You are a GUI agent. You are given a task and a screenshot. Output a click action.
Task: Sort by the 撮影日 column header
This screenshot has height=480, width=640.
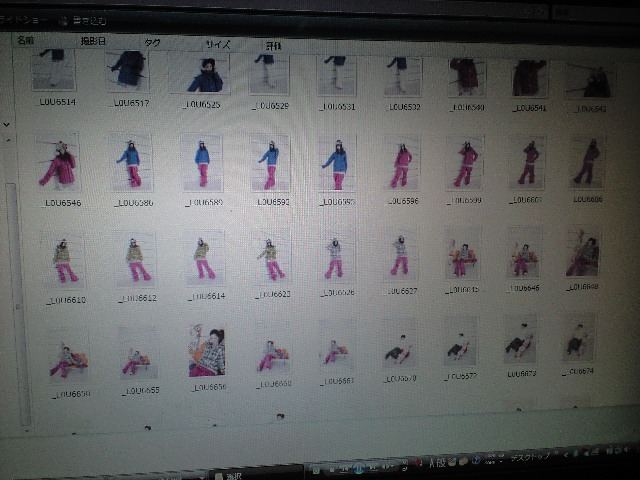click(93, 41)
